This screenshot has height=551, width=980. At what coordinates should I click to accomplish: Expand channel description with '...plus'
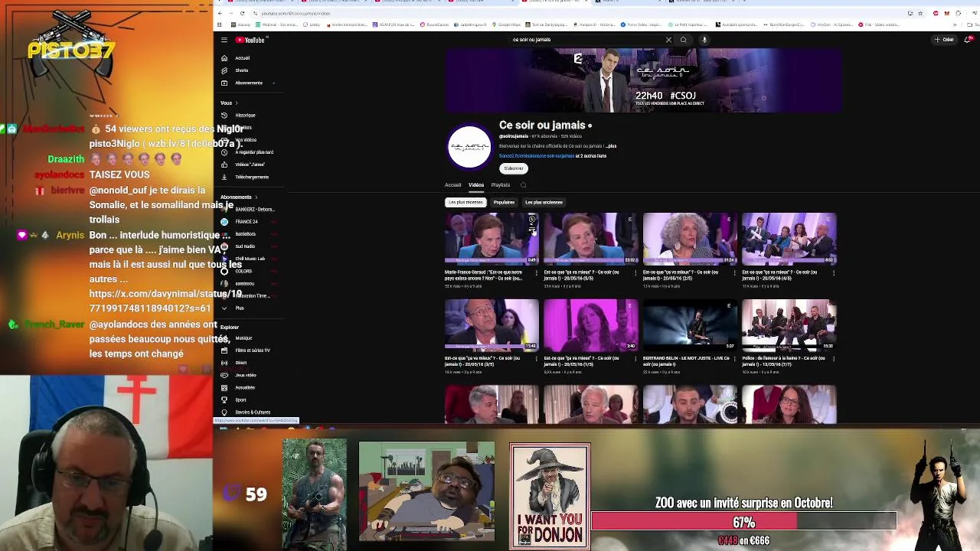(x=611, y=146)
